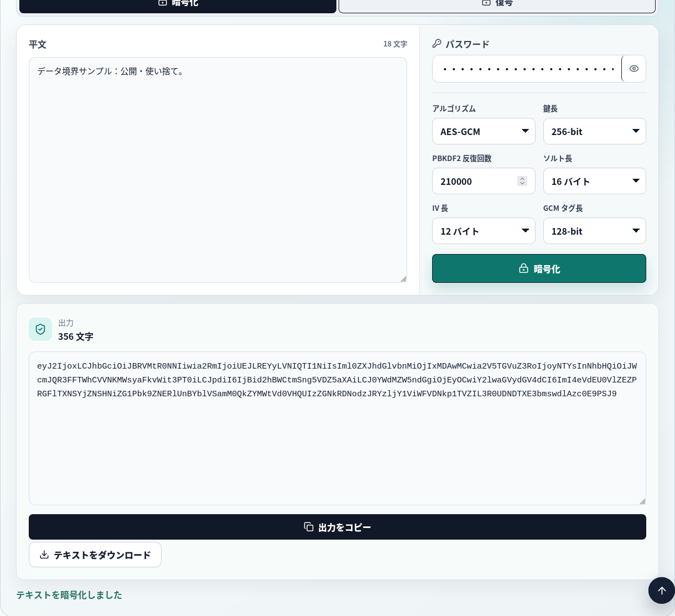Click the PBKDF2 反復回数 label
675x616 pixels.
[x=462, y=158]
